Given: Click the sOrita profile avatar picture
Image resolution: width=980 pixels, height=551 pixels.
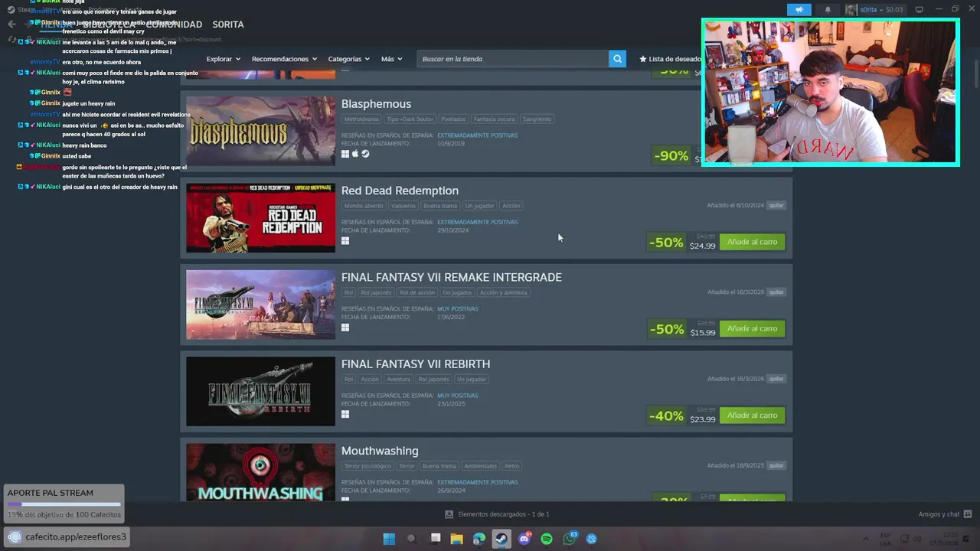Looking at the screenshot, I should (x=851, y=9).
